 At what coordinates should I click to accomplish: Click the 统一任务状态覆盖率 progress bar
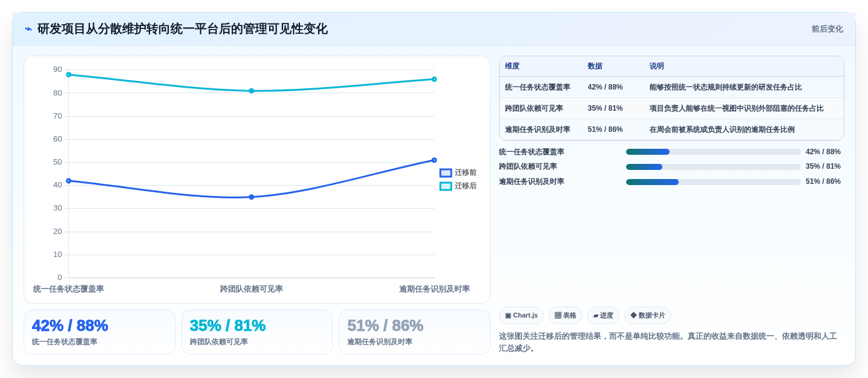(713, 152)
